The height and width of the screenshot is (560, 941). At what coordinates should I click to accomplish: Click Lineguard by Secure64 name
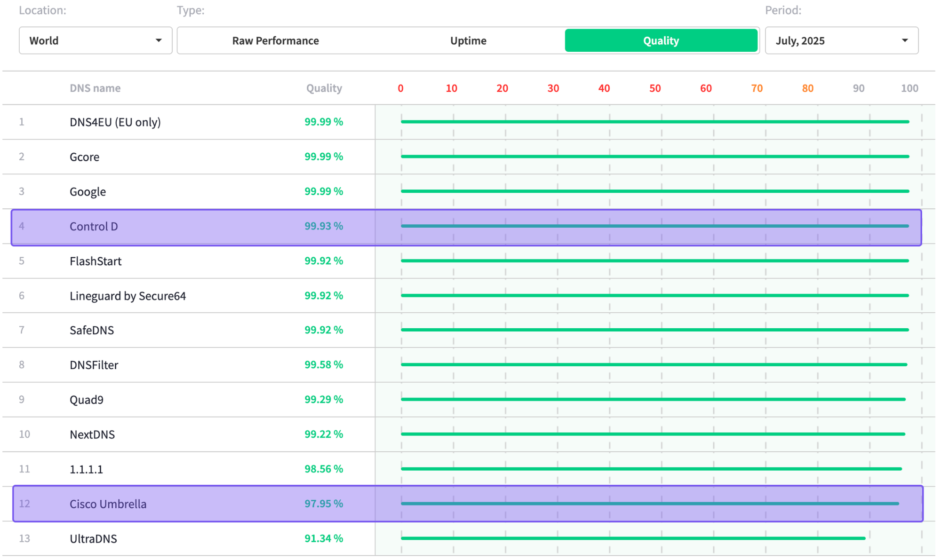click(x=128, y=296)
